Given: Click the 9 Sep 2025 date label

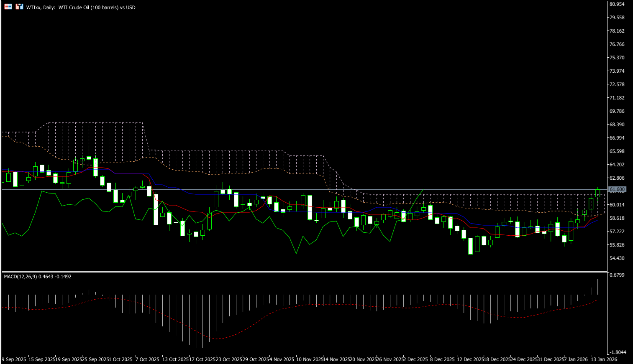Looking at the screenshot, I should point(14,359).
